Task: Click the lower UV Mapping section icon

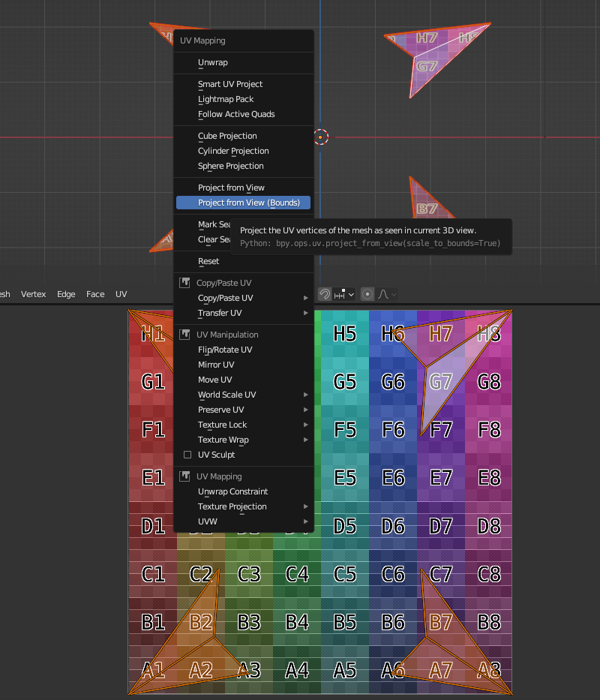Action: pos(184,476)
